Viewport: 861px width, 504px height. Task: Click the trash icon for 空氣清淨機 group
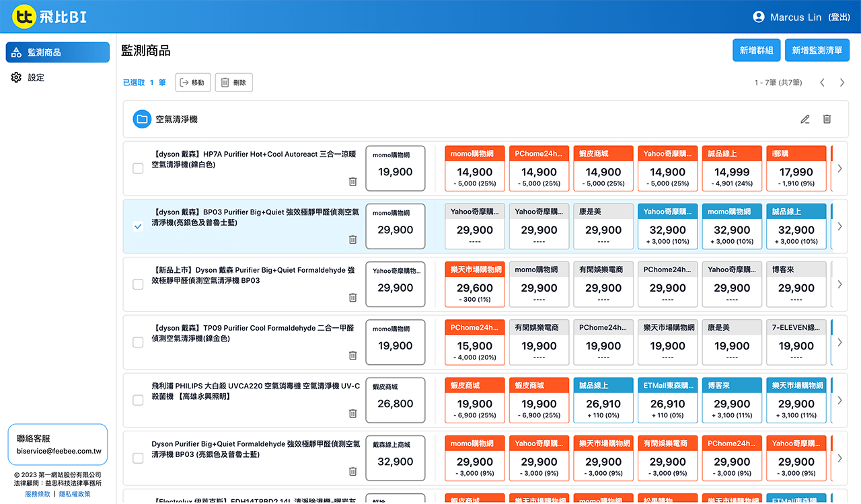827,119
